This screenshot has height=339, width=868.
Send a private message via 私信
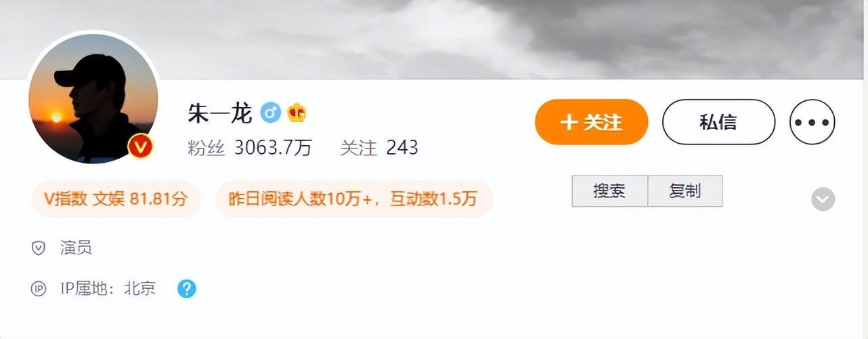(x=718, y=122)
